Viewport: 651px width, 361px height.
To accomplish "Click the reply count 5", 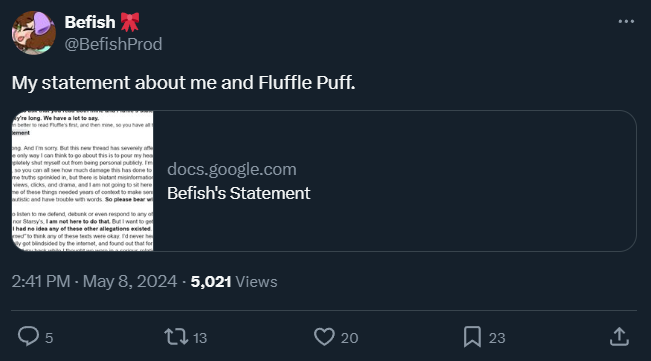I will click(49, 338).
